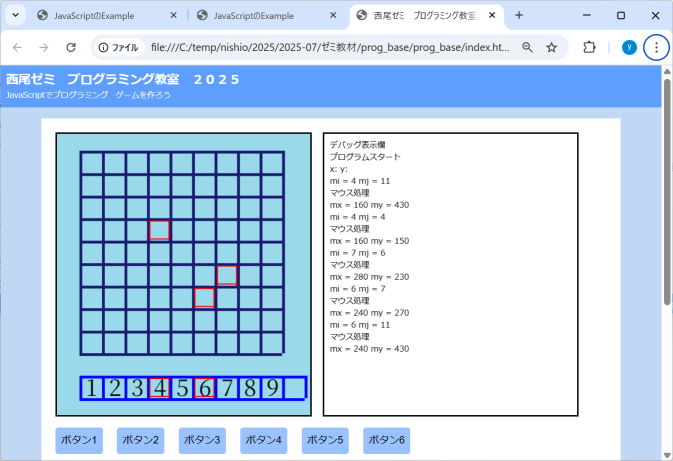
Task: Click the 'mi = 4 mj = 11' log line
Action: (360, 181)
